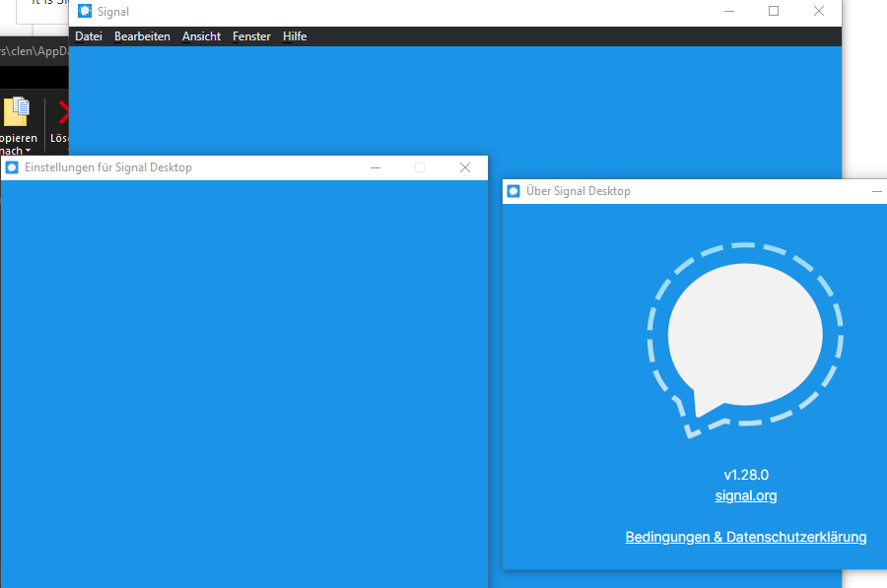Open the Fenster menu
The height and width of the screenshot is (588, 887).
pos(250,36)
